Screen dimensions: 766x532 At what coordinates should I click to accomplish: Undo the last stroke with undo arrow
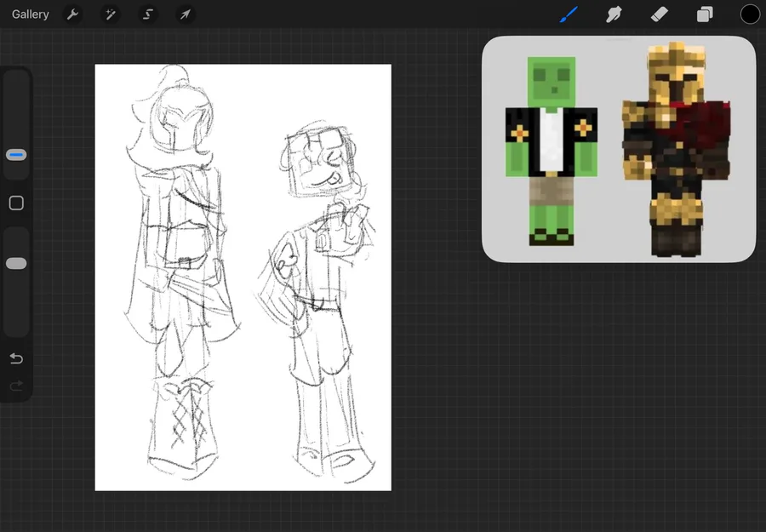16,358
